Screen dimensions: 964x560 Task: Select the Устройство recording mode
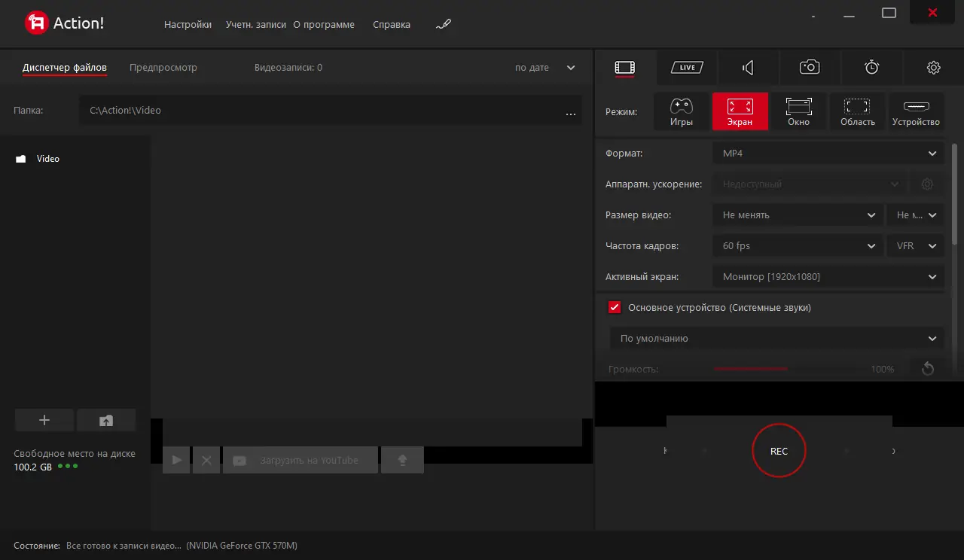tap(917, 111)
